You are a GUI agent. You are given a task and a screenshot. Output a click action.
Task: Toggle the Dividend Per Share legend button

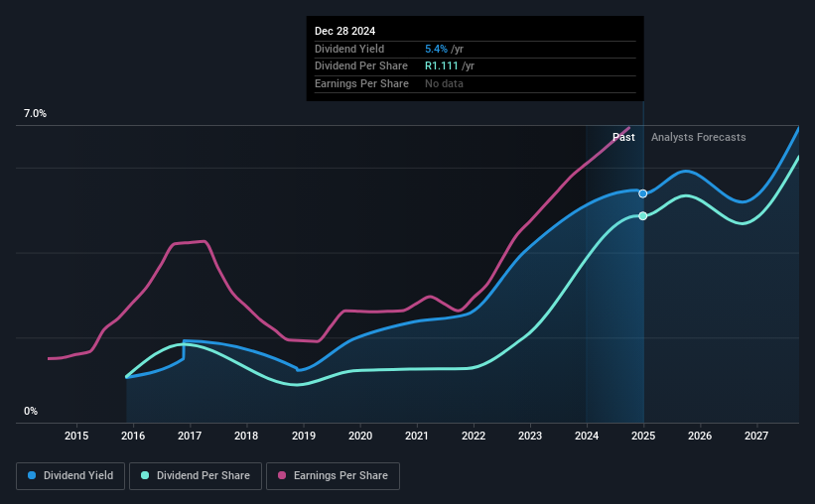click(196, 476)
